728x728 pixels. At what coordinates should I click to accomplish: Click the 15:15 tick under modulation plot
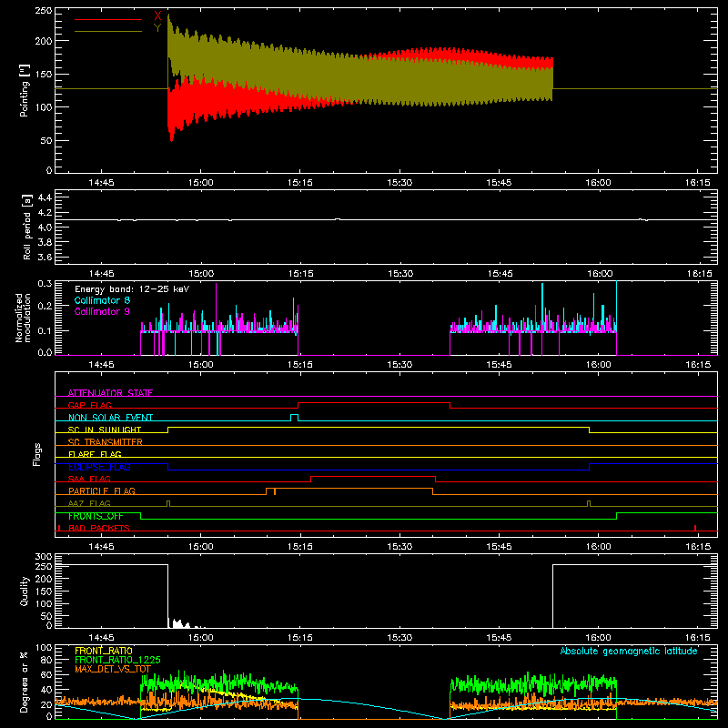pos(300,365)
